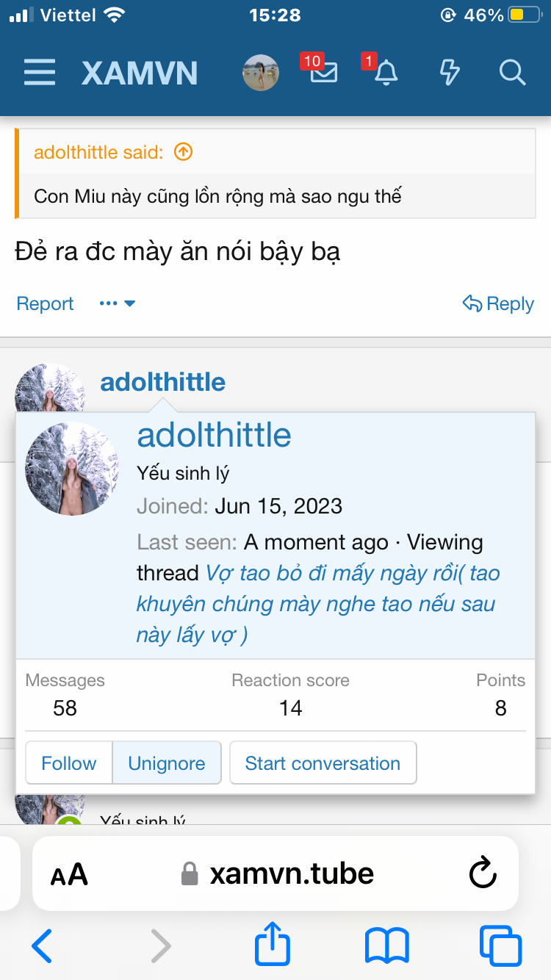551x980 pixels.
Task: Toggle Follow for adolthittle
Action: pyautogui.click(x=69, y=763)
